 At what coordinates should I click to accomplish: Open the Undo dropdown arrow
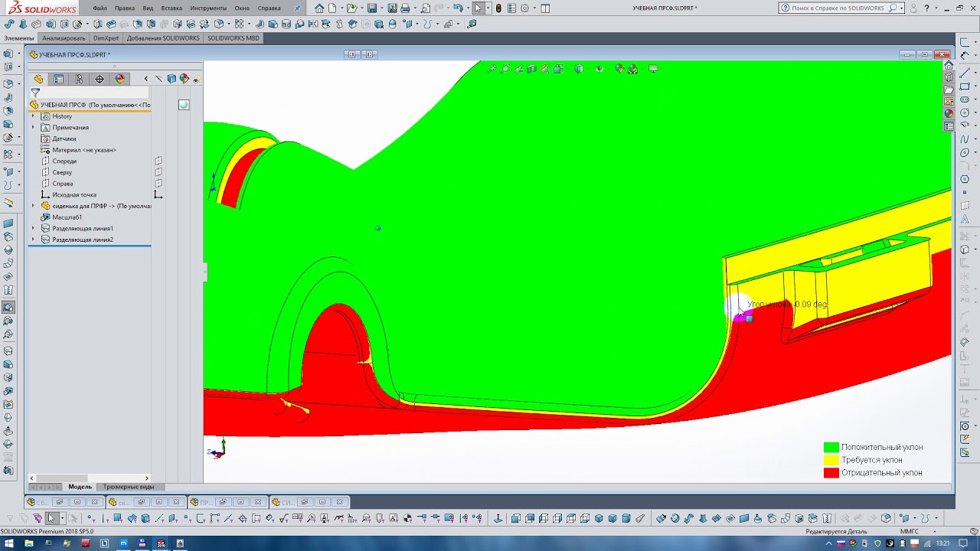click(x=468, y=8)
